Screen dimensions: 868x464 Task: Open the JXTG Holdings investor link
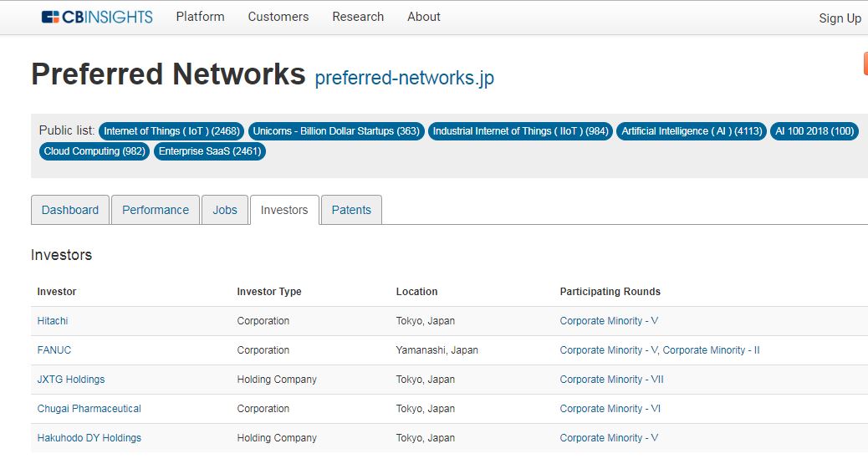click(x=71, y=380)
